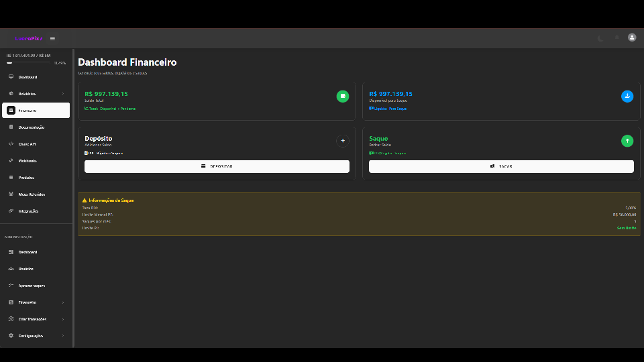Expand the Configurações submenu
This screenshot has width=644, height=362.
(x=62, y=336)
